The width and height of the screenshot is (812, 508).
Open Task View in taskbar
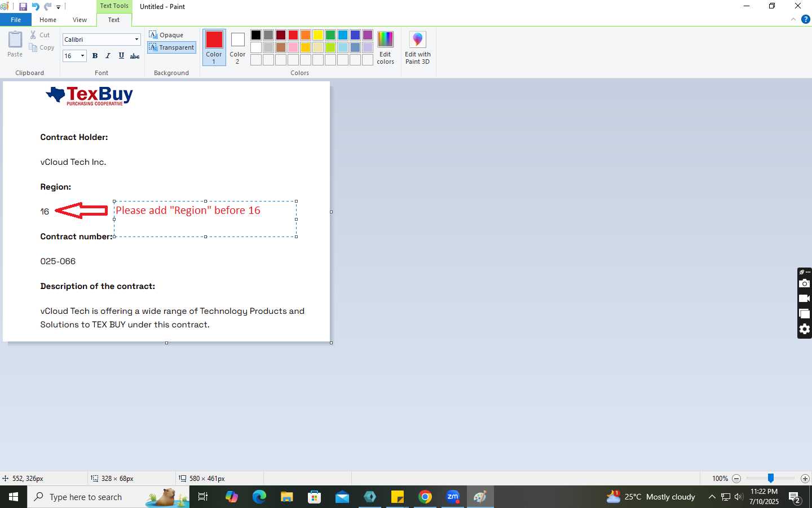(x=203, y=497)
